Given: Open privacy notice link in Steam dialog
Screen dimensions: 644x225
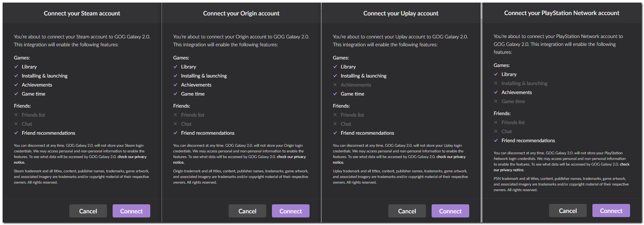Looking at the screenshot, I should pyautogui.click(x=132, y=157).
